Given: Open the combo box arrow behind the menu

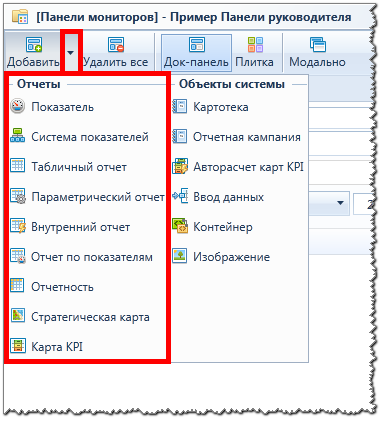Looking at the screenshot, I should 340,203.
